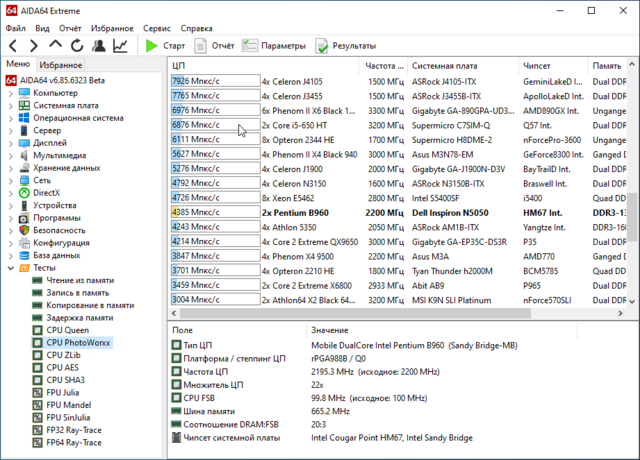Expand the Компьютер tree node
Viewport: 640px width, 460px height.
(x=11, y=93)
